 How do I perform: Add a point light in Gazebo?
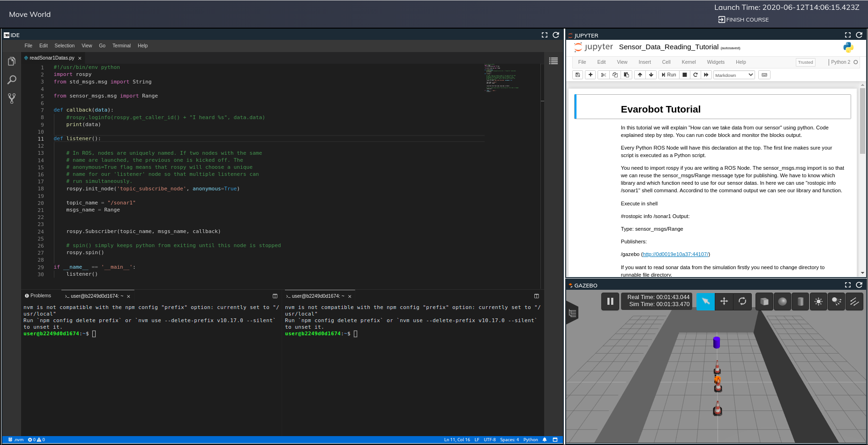pyautogui.click(x=818, y=302)
